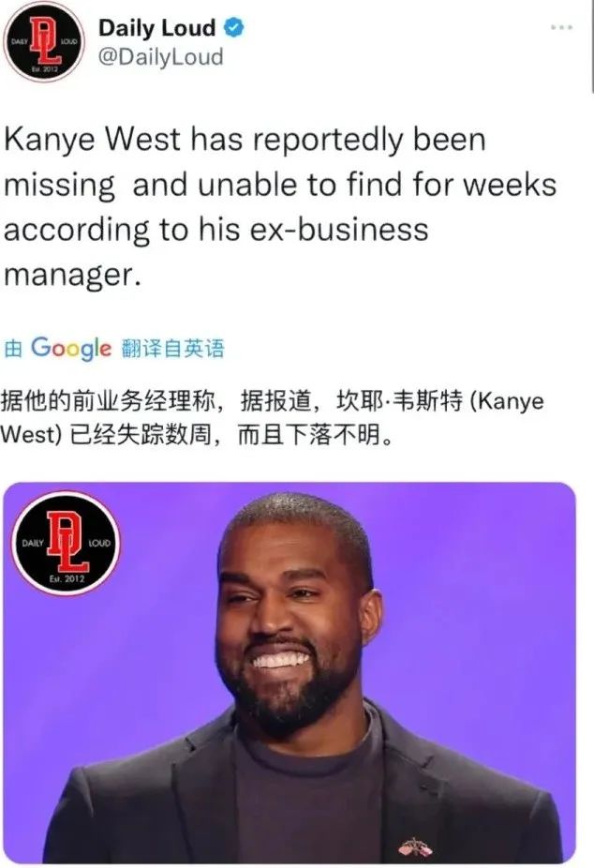This screenshot has width=594, height=868.
Task: Open the Daily Loud profile avatar
Action: point(44,41)
